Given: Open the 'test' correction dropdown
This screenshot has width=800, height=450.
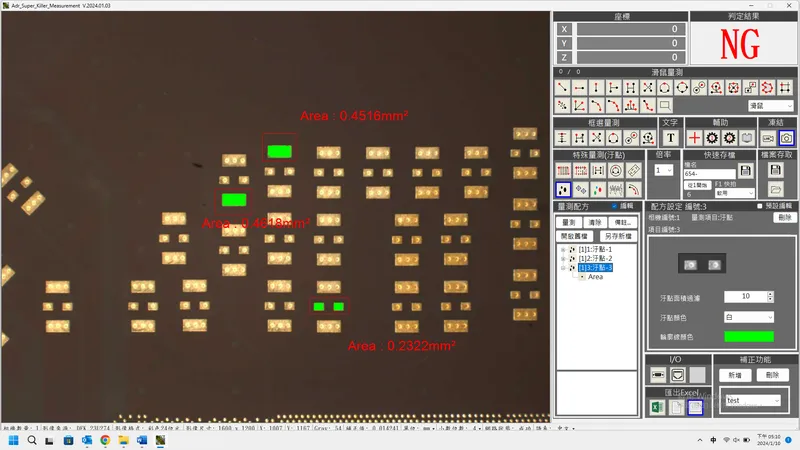Looking at the screenshot, I should tap(750, 399).
